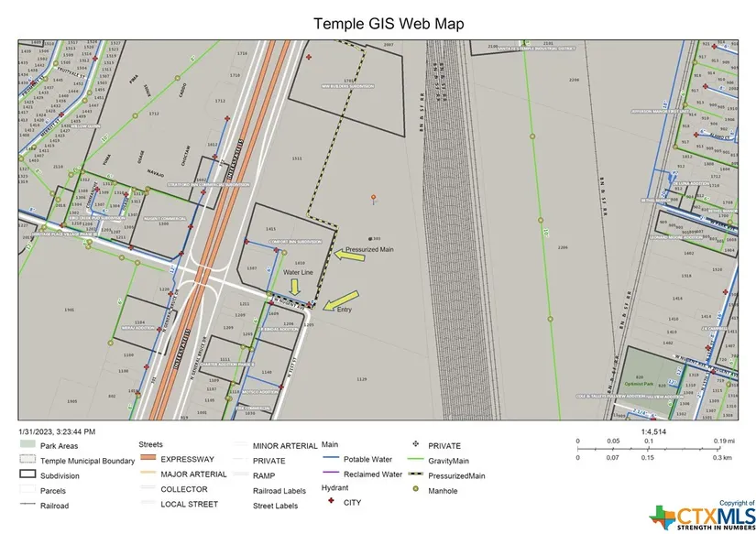Viewport: 756px width, 534px height.
Task: Click the GravityMain green line legend
Action: pos(415,460)
